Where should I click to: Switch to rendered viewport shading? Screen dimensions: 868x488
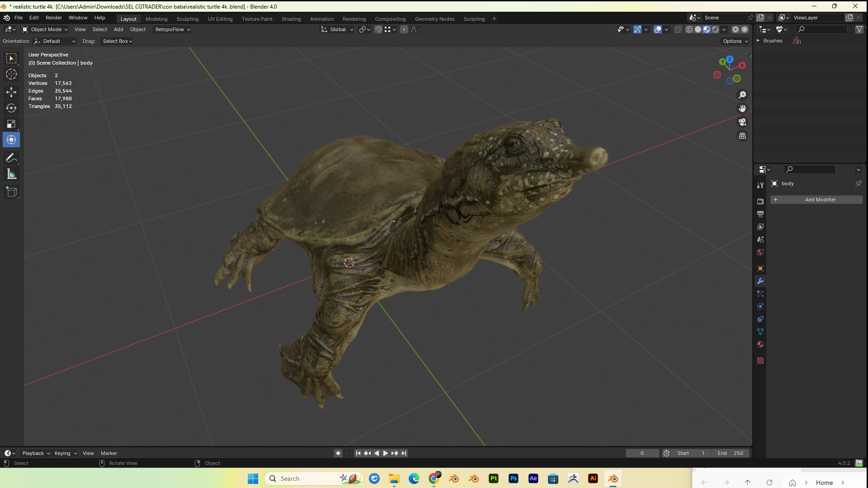click(x=715, y=29)
